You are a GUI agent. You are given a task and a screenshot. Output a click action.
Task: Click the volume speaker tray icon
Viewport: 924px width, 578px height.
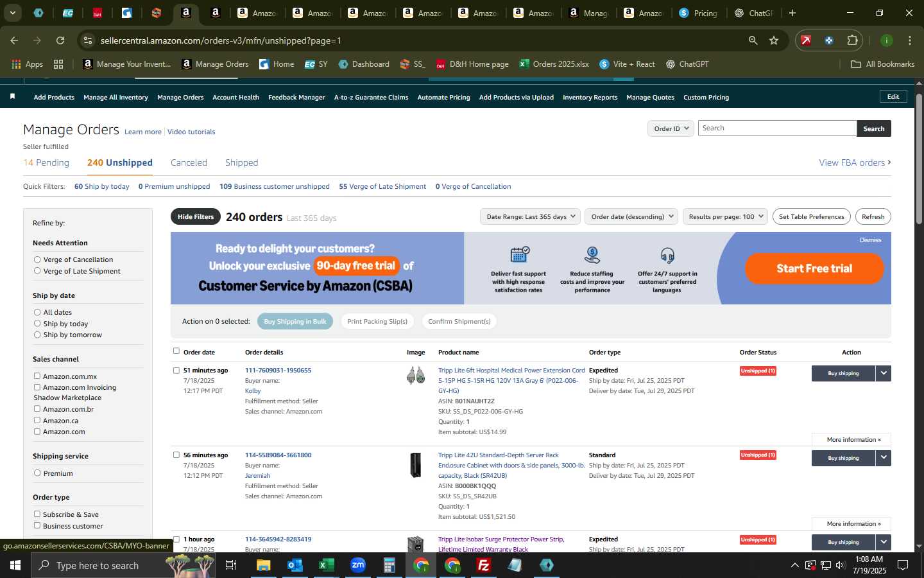click(841, 565)
